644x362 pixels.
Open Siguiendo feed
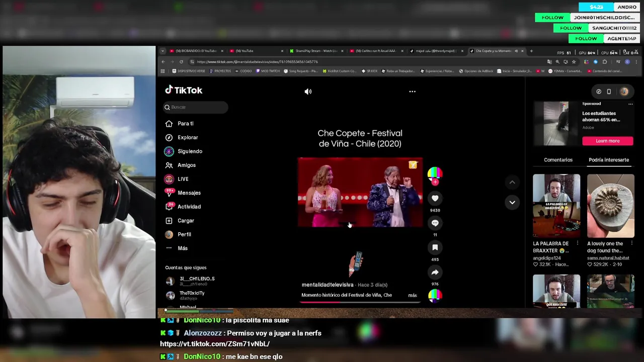point(184,151)
